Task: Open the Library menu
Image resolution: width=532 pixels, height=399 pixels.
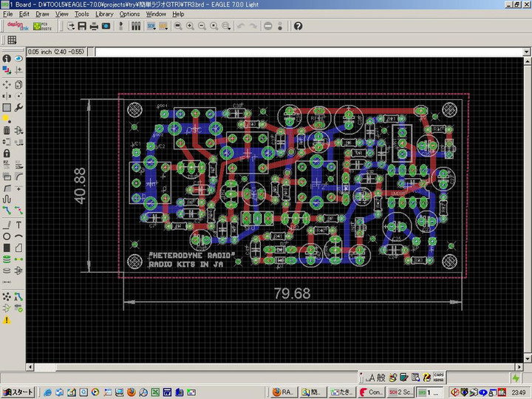Action: pos(104,14)
